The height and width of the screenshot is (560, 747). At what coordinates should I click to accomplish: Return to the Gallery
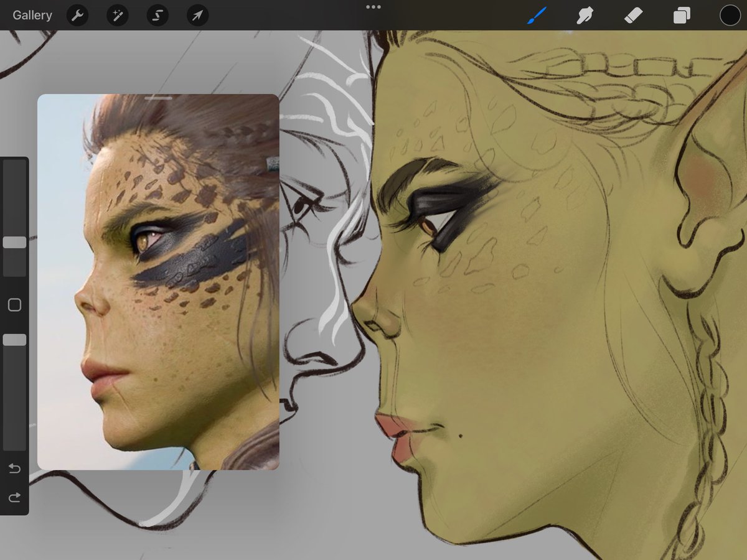(32, 15)
